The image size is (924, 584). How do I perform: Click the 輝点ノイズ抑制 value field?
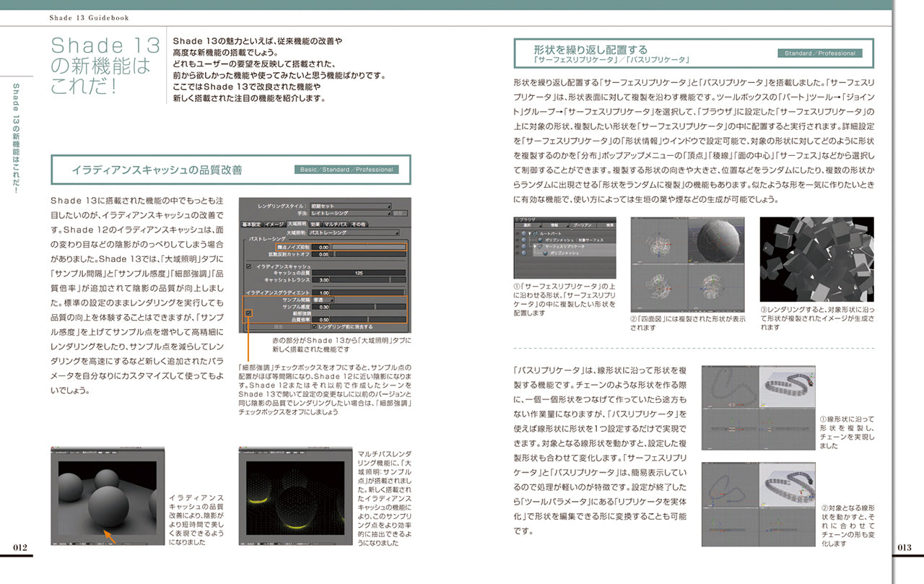click(x=321, y=247)
